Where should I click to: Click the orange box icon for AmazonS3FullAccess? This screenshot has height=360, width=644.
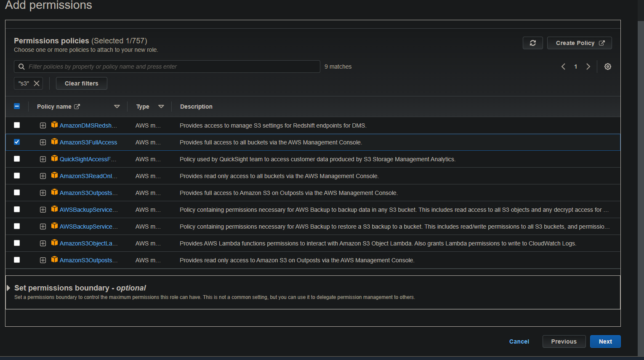pyautogui.click(x=54, y=141)
